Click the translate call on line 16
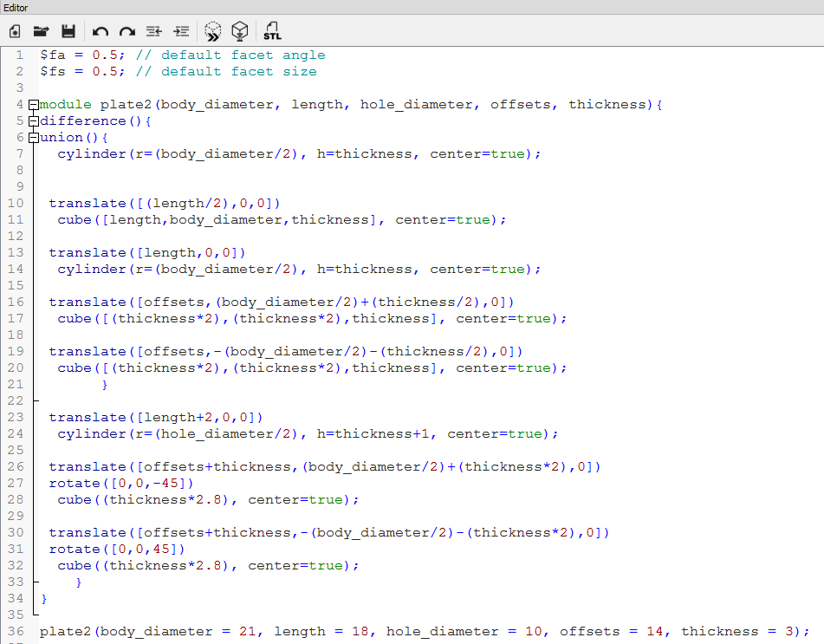This screenshot has height=644, width=824. point(282,302)
